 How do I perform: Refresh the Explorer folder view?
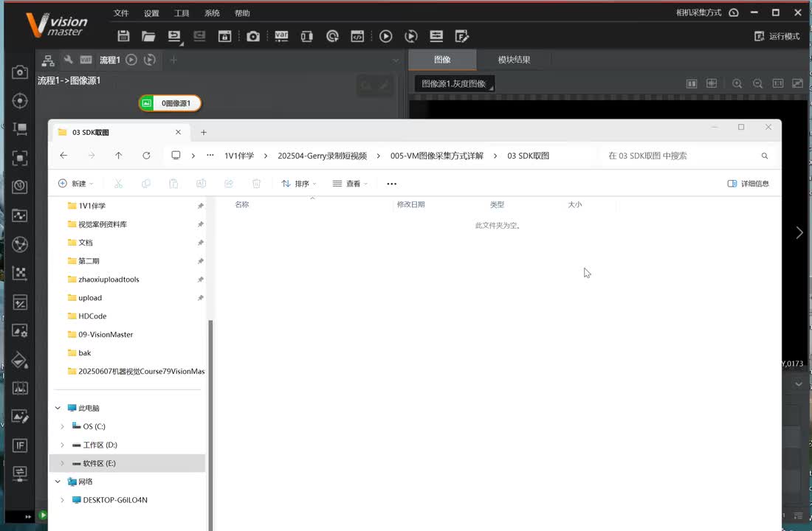[147, 156]
